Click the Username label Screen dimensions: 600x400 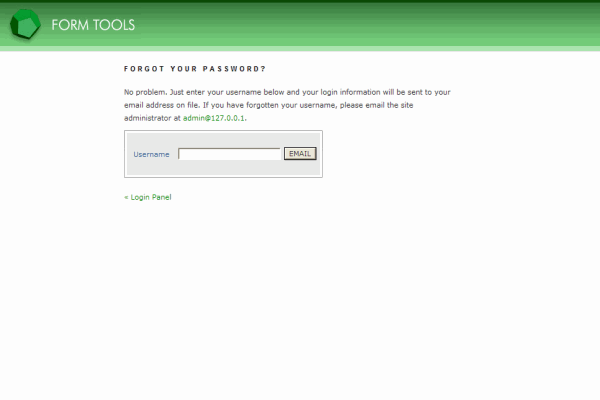(x=151, y=154)
